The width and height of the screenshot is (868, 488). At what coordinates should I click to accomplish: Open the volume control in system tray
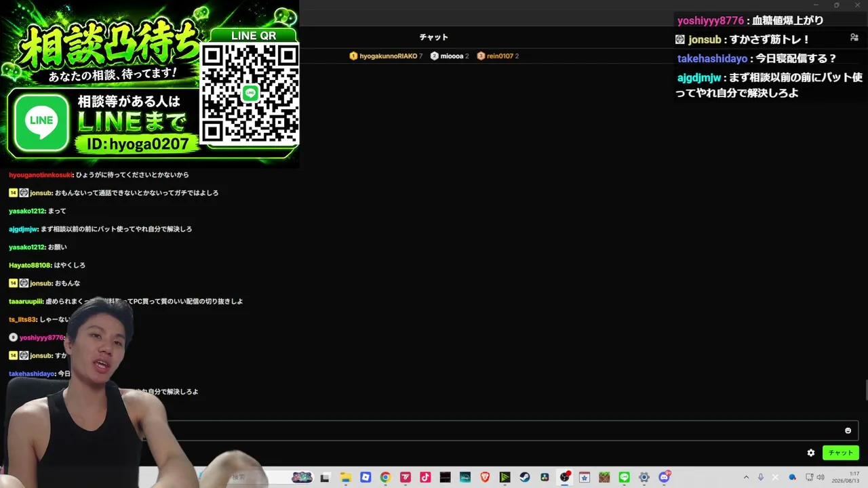click(821, 477)
